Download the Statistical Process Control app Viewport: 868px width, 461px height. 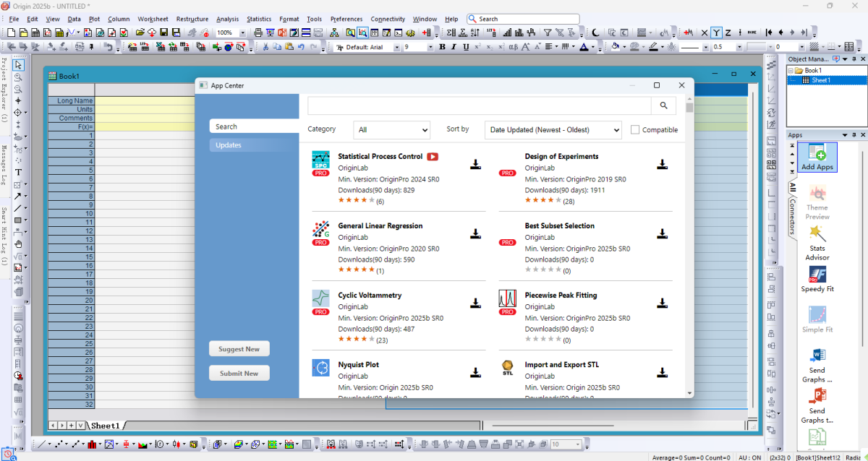(475, 165)
